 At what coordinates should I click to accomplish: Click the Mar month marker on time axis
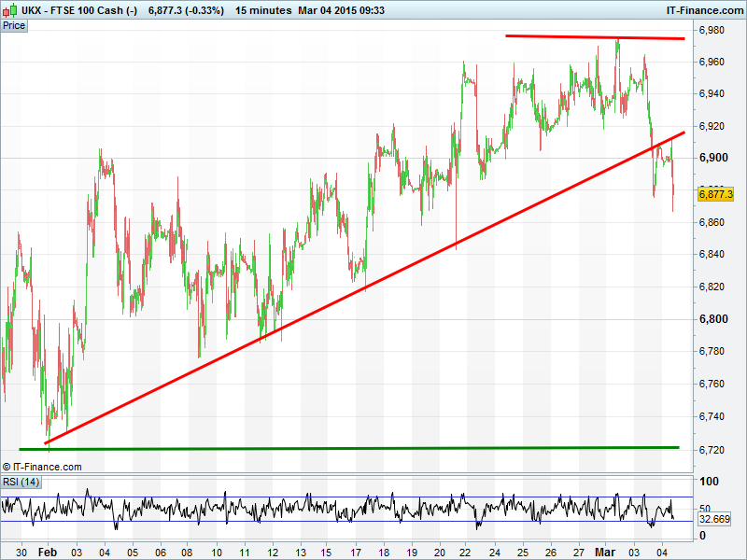point(606,552)
